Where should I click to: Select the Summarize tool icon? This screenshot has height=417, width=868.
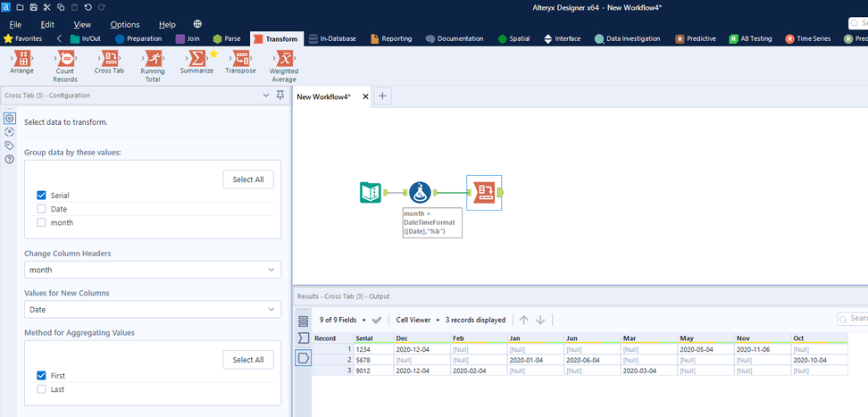196,59
